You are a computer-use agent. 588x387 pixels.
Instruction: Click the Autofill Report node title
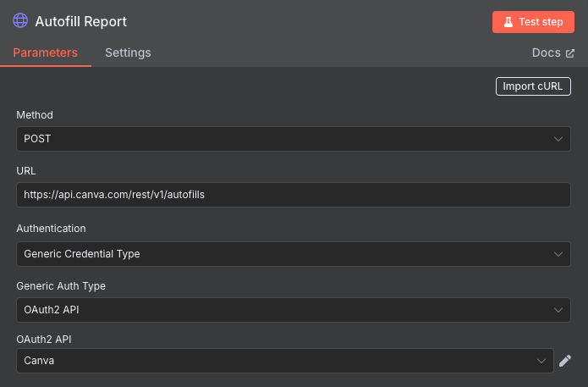[81, 21]
